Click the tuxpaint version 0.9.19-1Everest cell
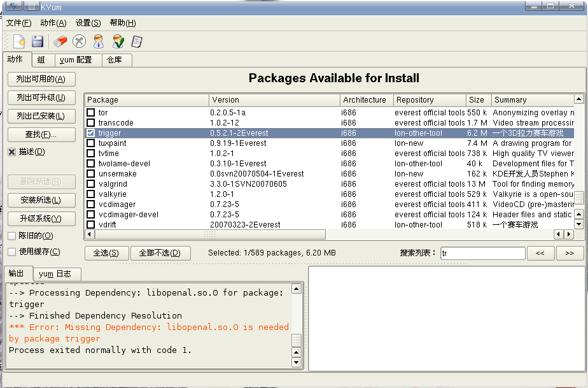This screenshot has height=388, width=588. [x=238, y=143]
